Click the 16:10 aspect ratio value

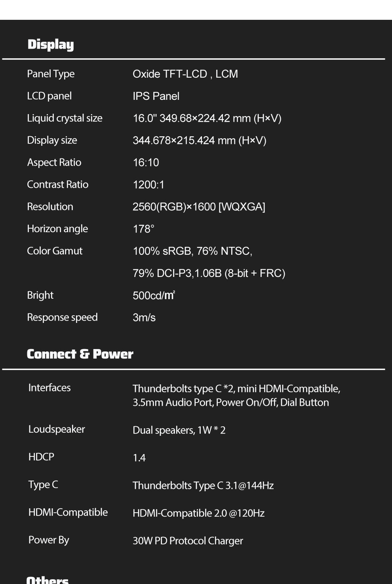tap(146, 163)
